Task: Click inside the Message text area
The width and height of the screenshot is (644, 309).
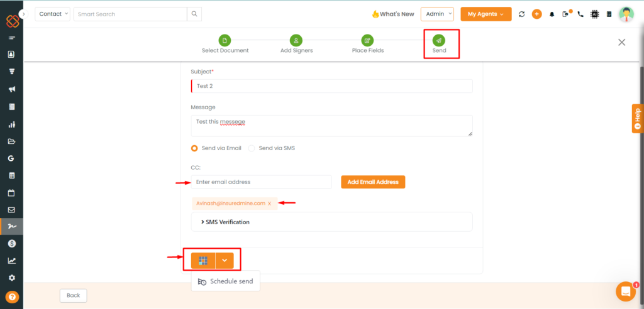Action: click(332, 126)
